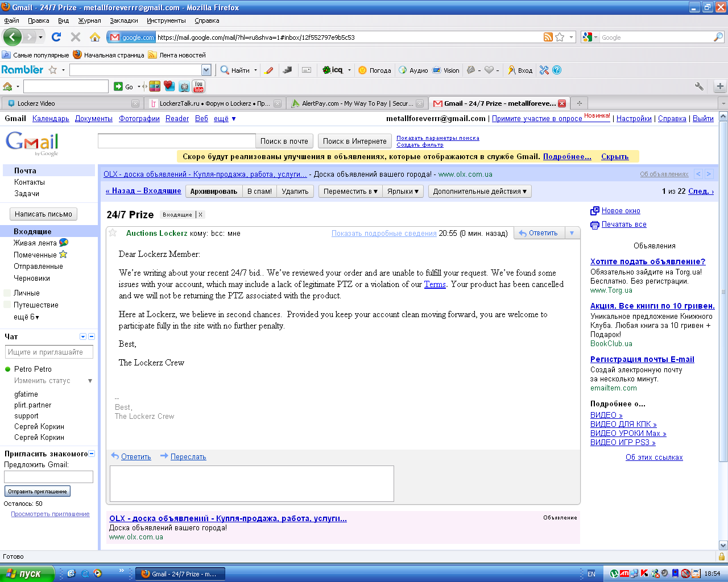Open Входящие in the sidebar

(x=32, y=231)
